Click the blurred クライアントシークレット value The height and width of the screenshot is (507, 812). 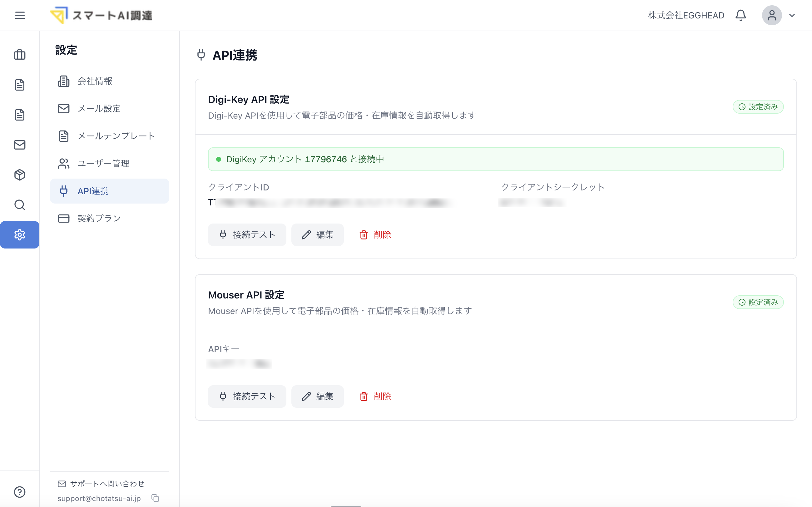[532, 203]
